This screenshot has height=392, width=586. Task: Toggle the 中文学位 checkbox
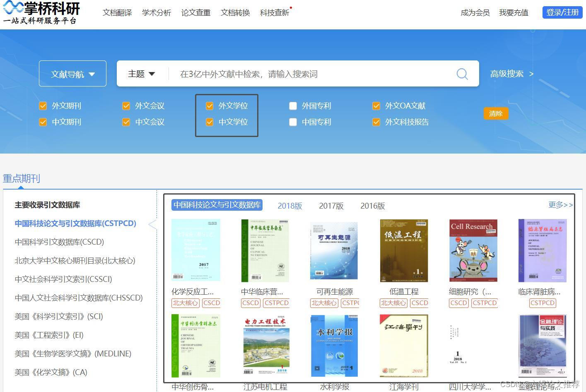point(210,122)
